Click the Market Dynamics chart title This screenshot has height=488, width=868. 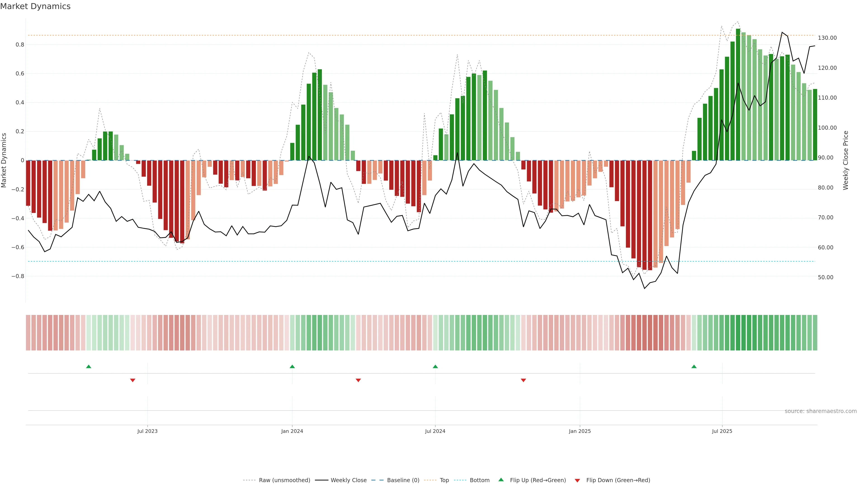pos(35,6)
